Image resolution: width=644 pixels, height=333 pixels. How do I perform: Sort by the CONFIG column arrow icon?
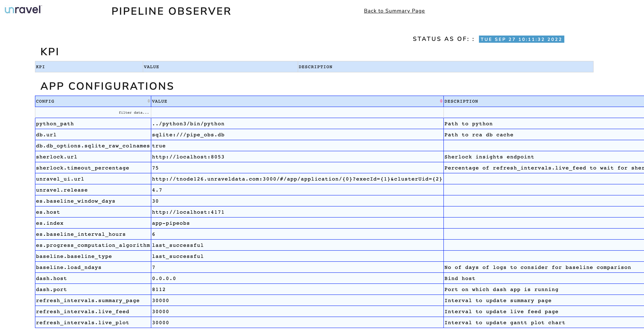(149, 101)
